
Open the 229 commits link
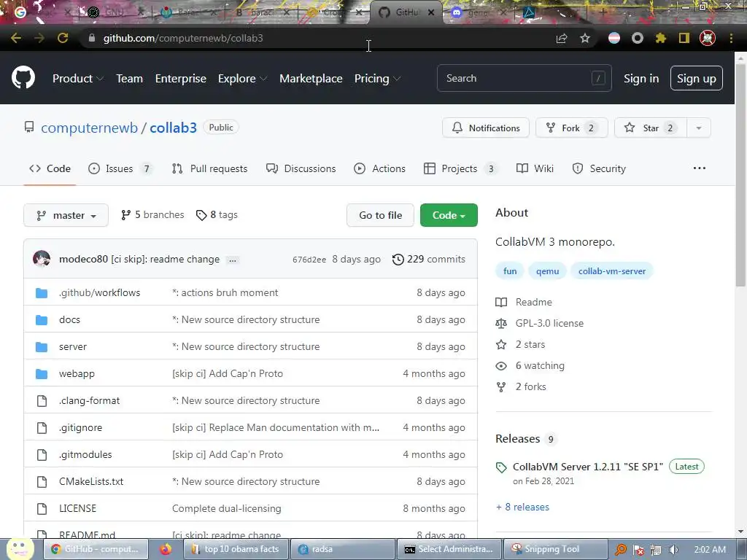pos(429,259)
